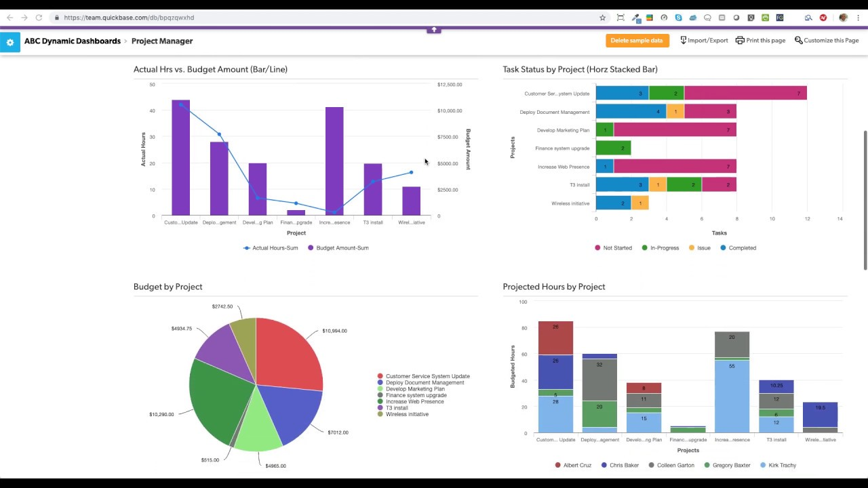Click the magnifier search extension icon

coord(808,18)
